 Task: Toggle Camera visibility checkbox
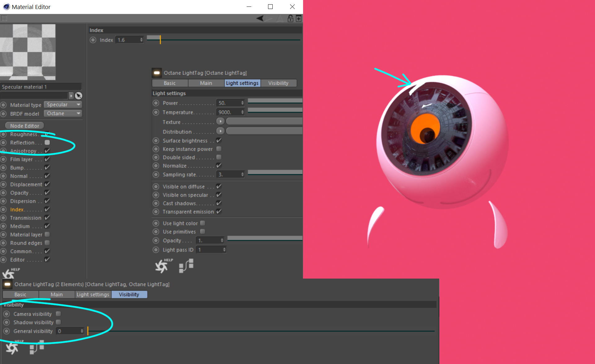coord(58,314)
